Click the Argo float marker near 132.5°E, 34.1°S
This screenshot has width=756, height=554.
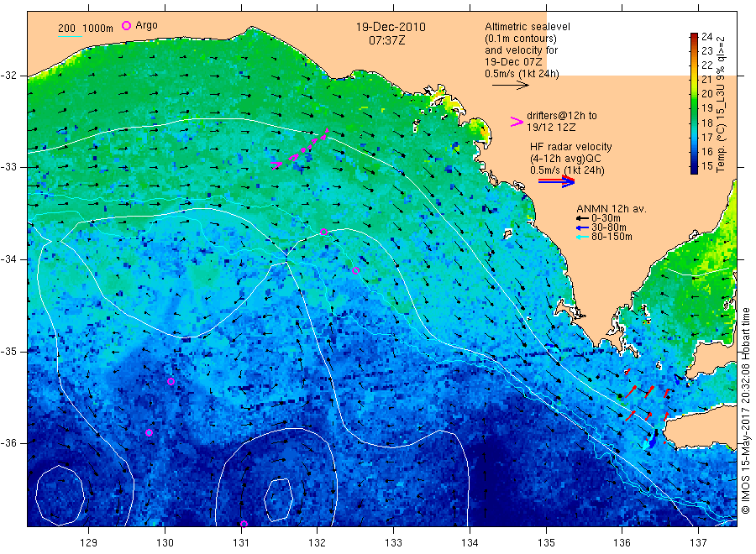pyautogui.click(x=355, y=271)
